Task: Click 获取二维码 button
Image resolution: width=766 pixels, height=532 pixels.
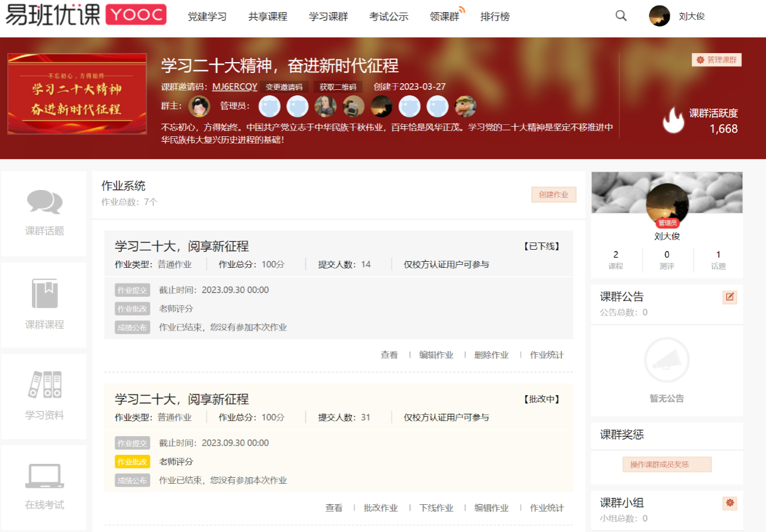Action: point(338,87)
